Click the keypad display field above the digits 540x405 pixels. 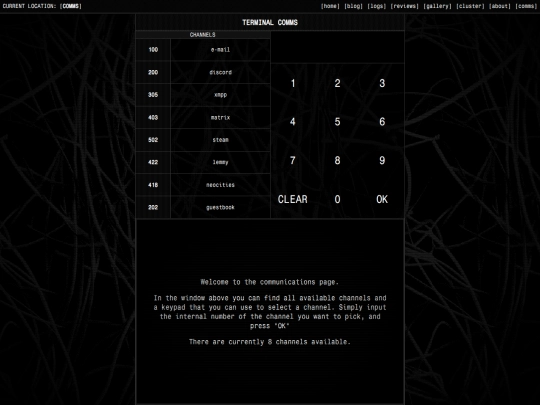[x=338, y=47]
